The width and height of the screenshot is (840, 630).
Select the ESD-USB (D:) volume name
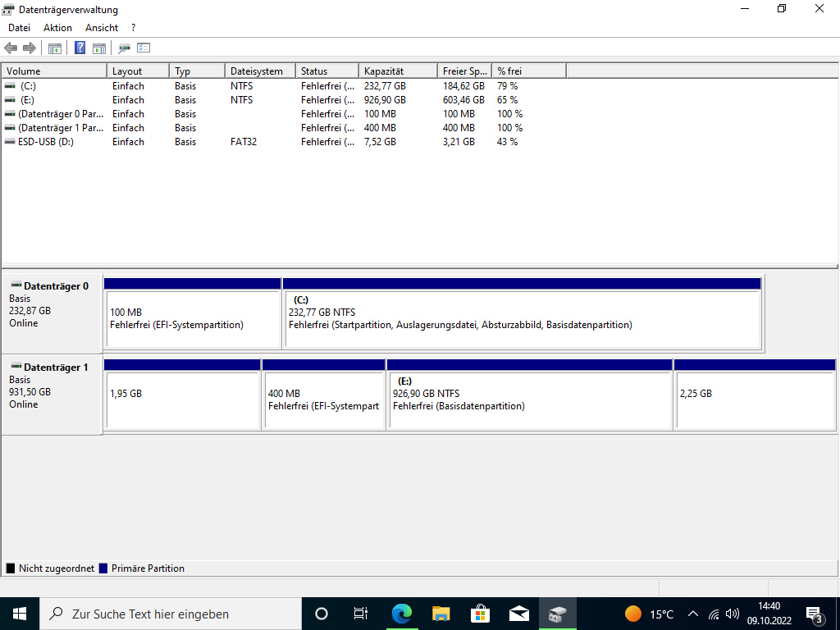click(x=46, y=141)
